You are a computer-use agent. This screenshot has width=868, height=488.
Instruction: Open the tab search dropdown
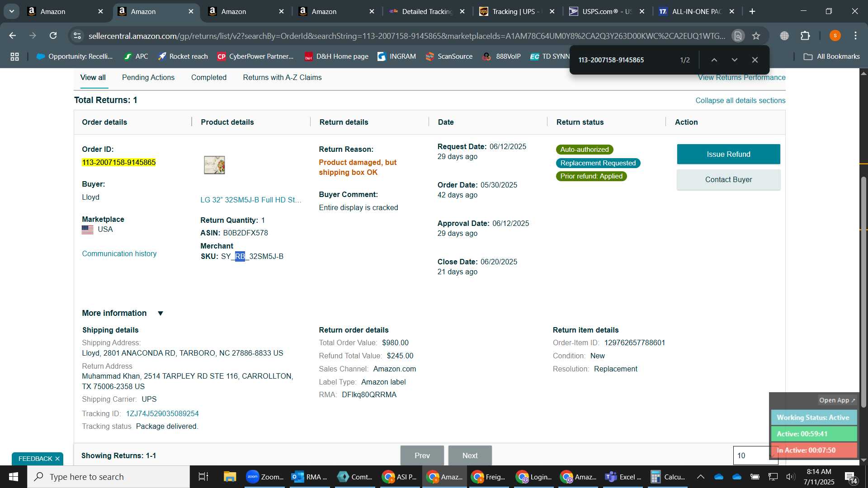tap(11, 11)
